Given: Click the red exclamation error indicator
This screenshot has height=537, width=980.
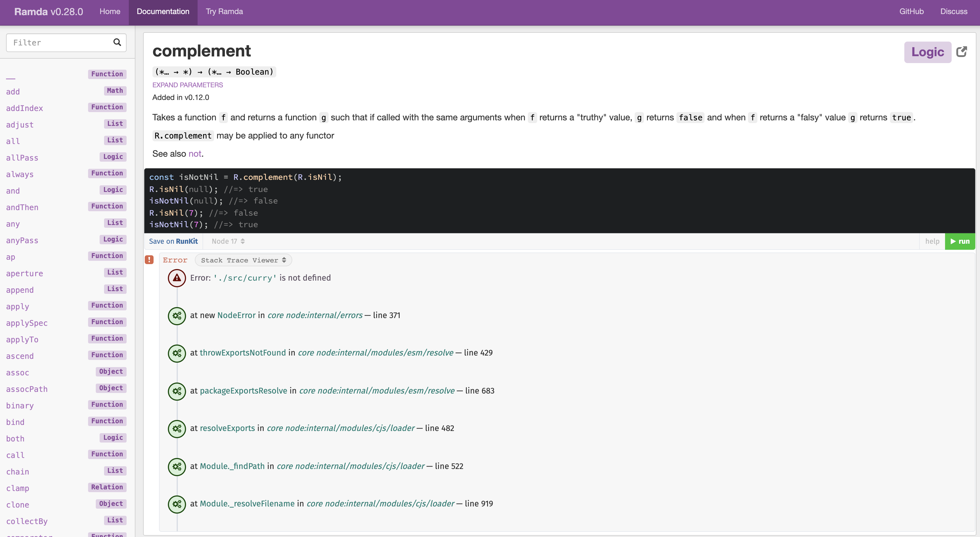Looking at the screenshot, I should pos(149,259).
